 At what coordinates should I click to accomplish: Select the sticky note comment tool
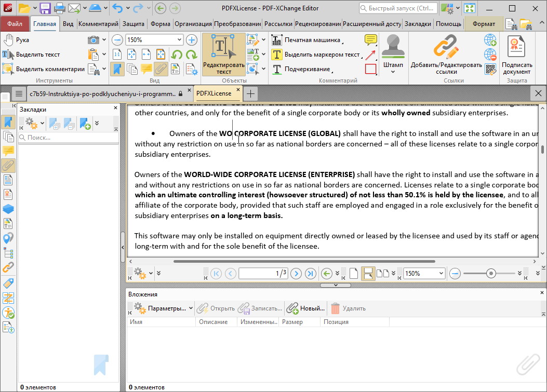coord(370,40)
